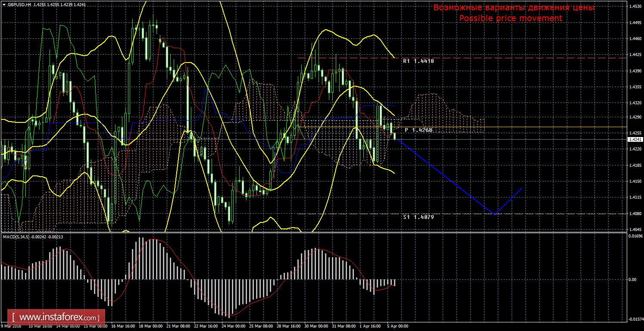Click price axis value 1.4150

tap(635, 181)
